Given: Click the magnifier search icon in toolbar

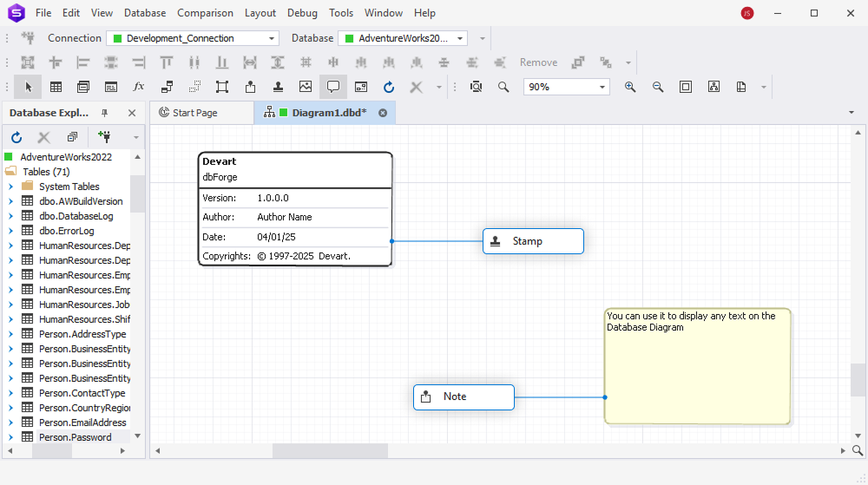Looking at the screenshot, I should tap(503, 87).
